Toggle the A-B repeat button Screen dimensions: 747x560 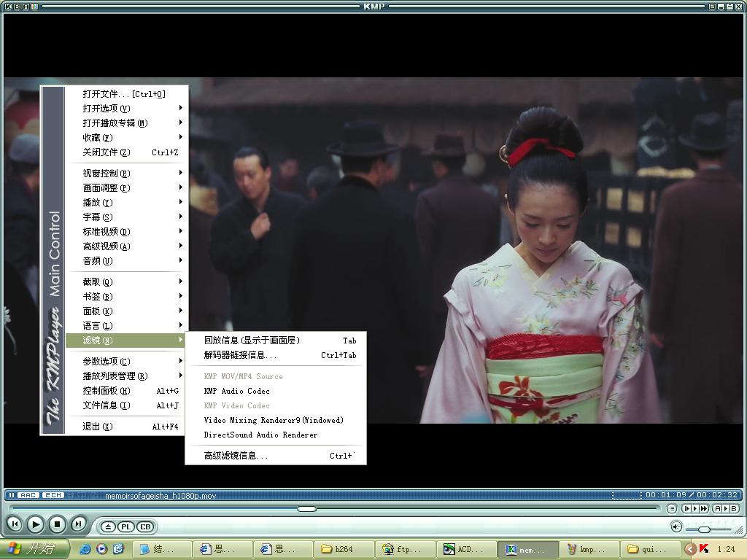coord(726,508)
